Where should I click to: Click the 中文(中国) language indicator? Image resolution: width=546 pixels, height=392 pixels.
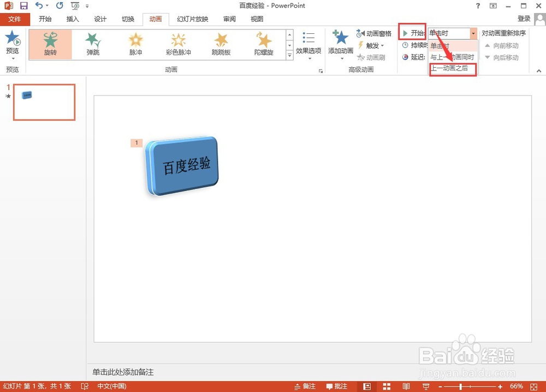112,387
